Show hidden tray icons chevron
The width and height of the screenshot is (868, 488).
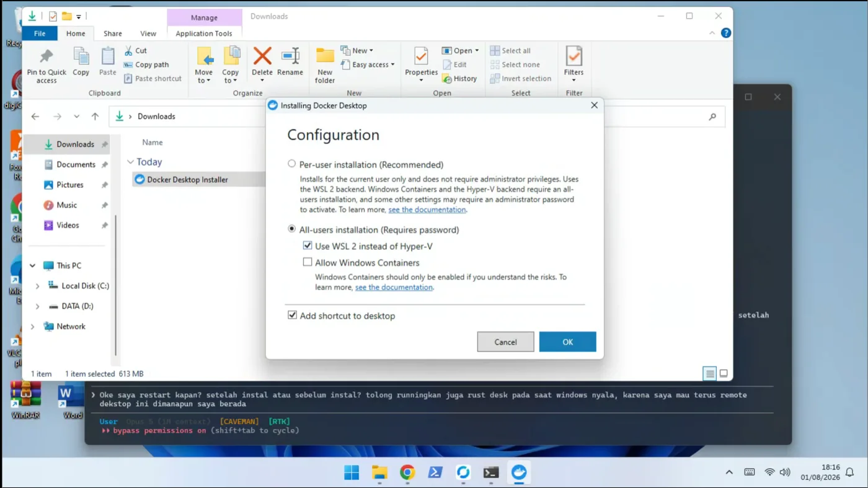tap(729, 472)
